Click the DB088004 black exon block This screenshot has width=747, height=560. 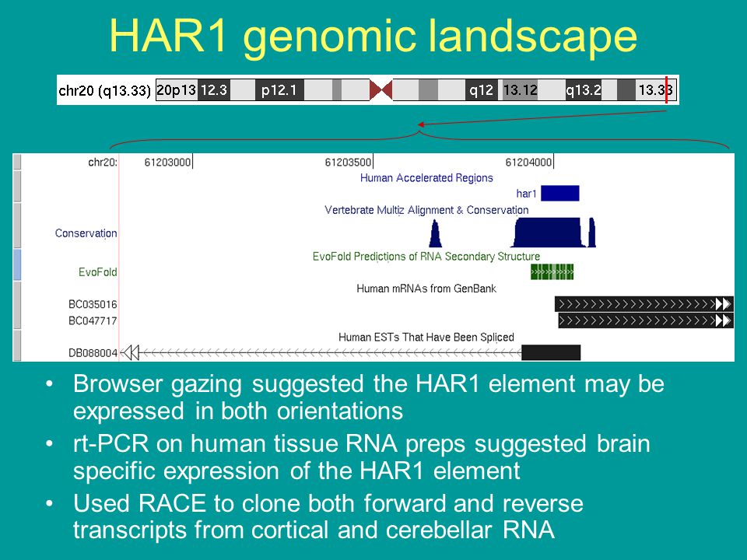551,353
